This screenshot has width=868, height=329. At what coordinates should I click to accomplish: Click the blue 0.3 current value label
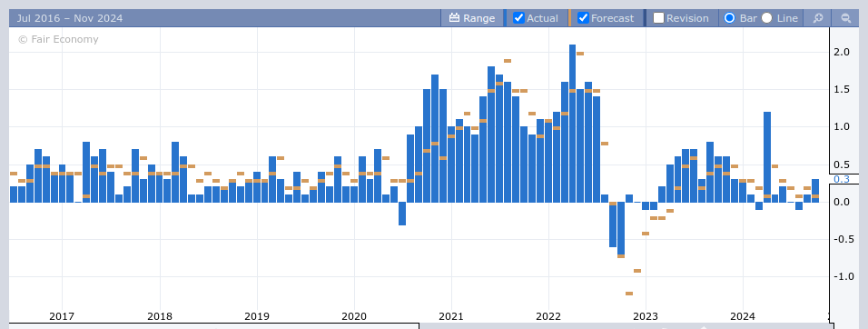pos(842,179)
